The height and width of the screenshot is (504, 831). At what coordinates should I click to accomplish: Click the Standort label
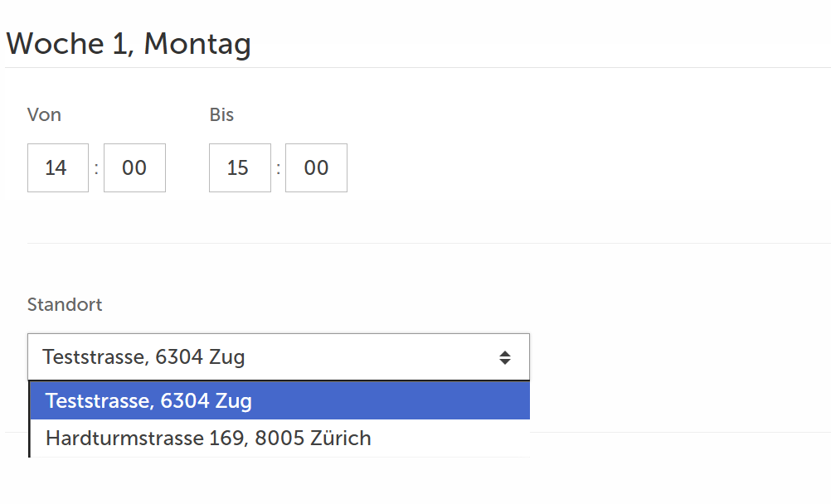[x=65, y=304]
